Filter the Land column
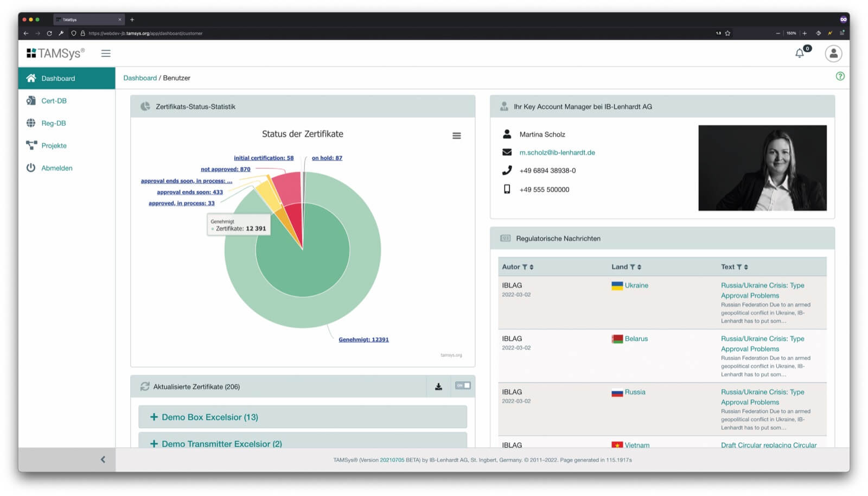The image size is (868, 496). coord(633,267)
